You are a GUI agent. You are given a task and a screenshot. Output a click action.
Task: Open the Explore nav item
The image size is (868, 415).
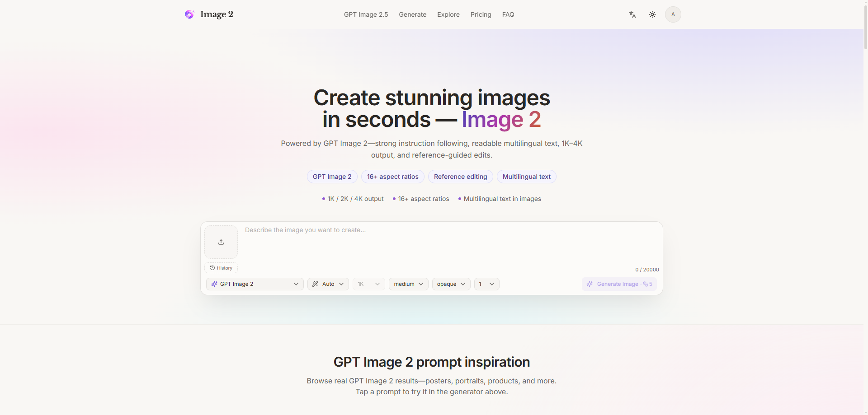tap(448, 14)
